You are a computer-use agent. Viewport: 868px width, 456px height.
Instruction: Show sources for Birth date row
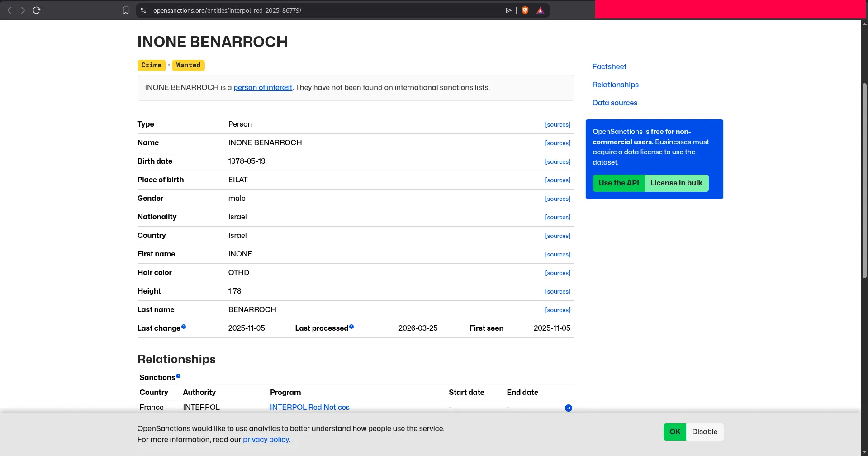pos(557,161)
